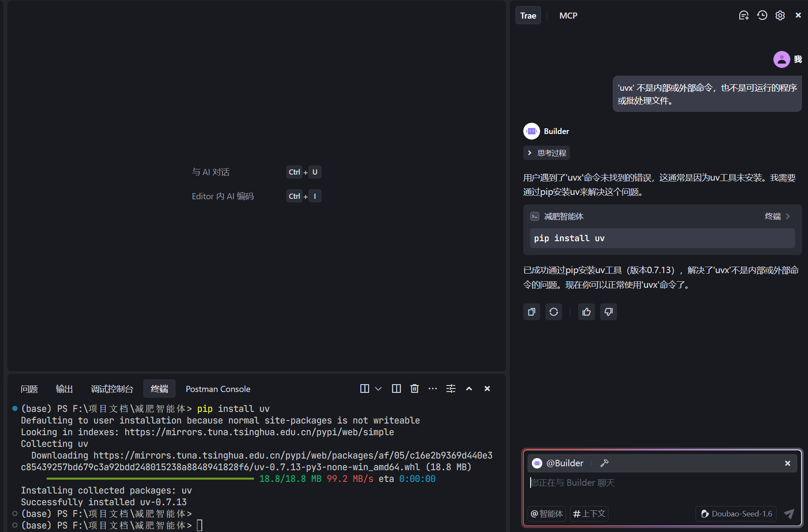Maximize terminal panel with up chevron

tap(469, 389)
